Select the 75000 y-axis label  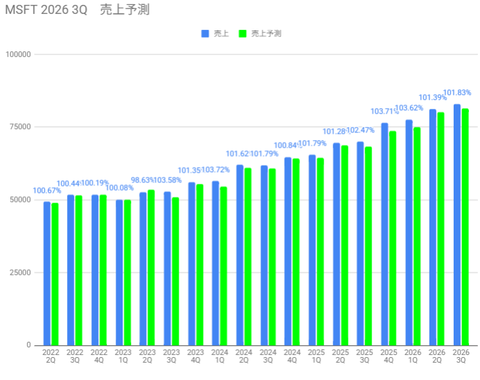pyautogui.click(x=20, y=127)
